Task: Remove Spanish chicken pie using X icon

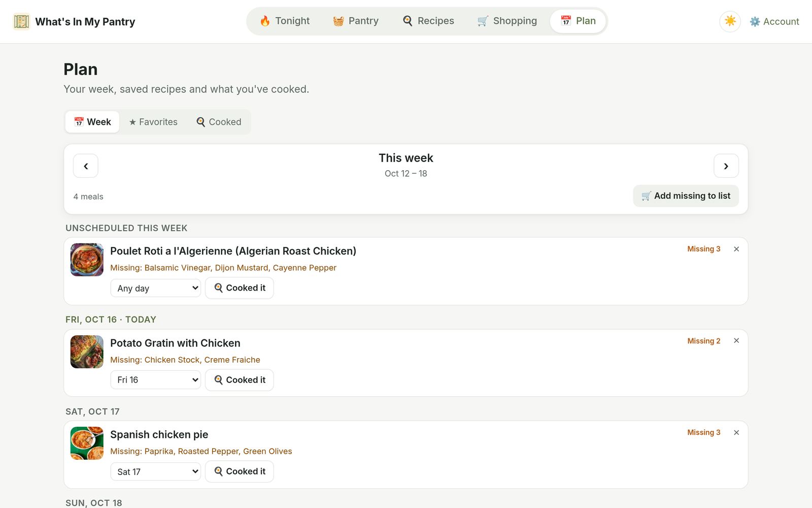Action: point(736,432)
